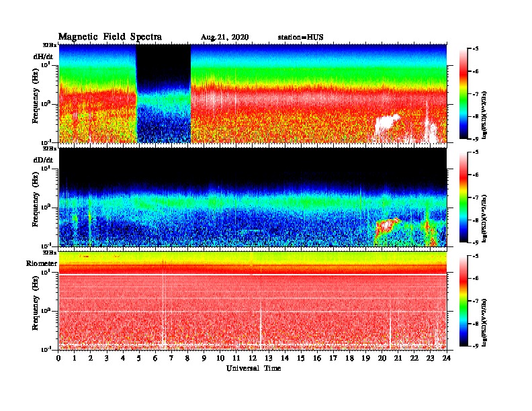The width and height of the screenshot is (532, 411).
Task: Click the 'Universal Time' axis title
Action: click(x=253, y=368)
